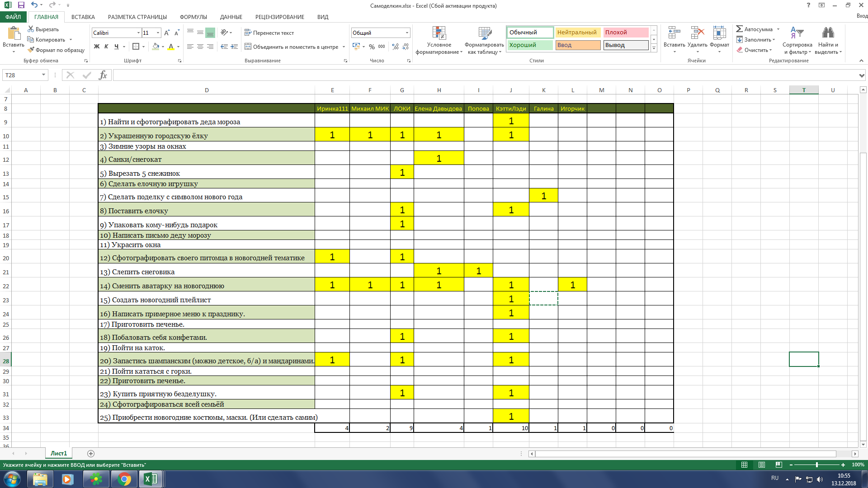Toggle Wrap Text (Перенести текст)
868x488 pixels.
pos(269,33)
